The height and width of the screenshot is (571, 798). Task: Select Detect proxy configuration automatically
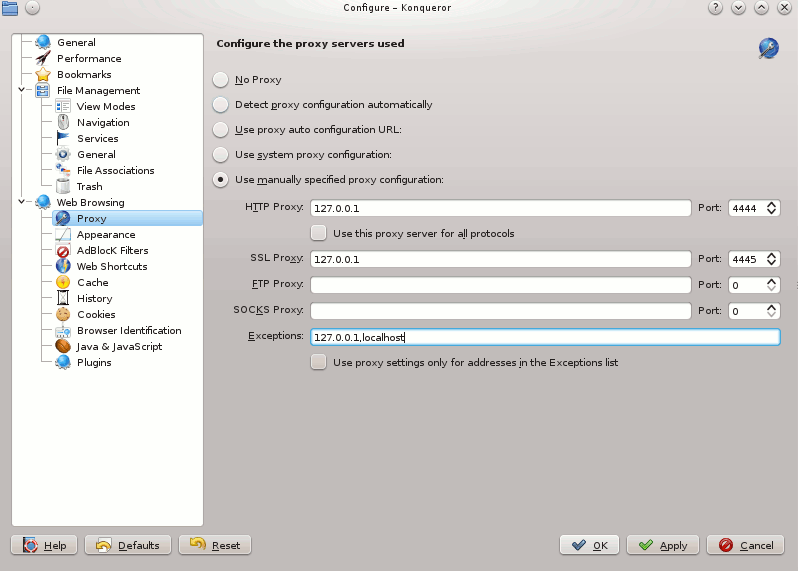[220, 104]
